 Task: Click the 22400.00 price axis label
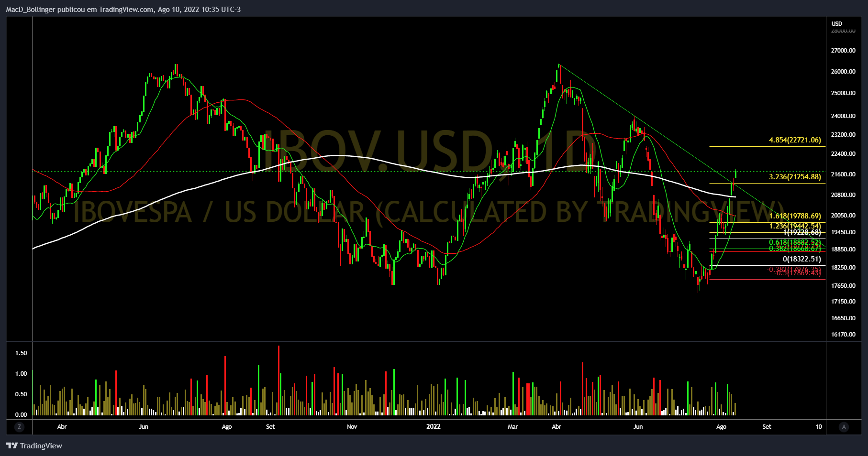pyautogui.click(x=843, y=154)
